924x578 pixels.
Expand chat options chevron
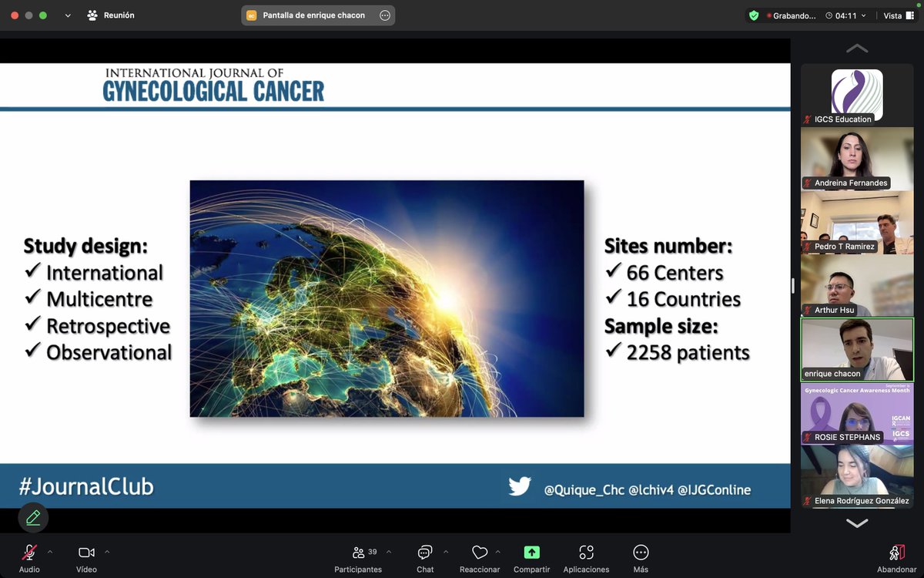[x=445, y=552]
